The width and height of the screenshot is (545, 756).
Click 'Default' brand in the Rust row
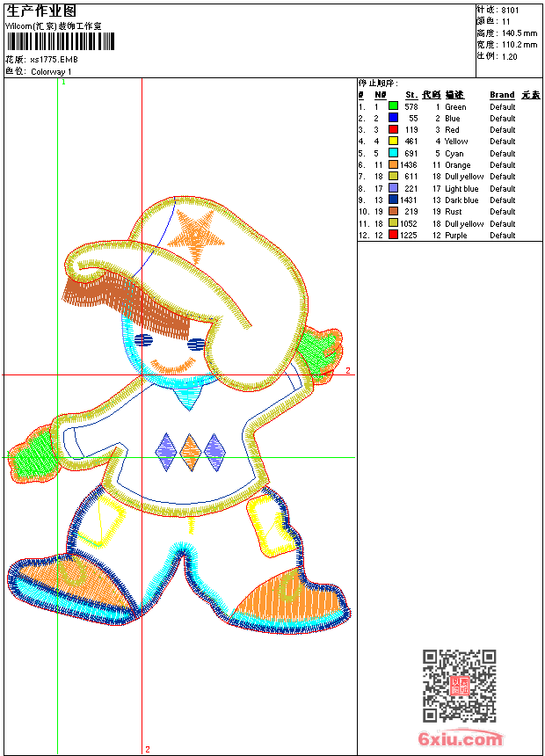click(x=503, y=212)
